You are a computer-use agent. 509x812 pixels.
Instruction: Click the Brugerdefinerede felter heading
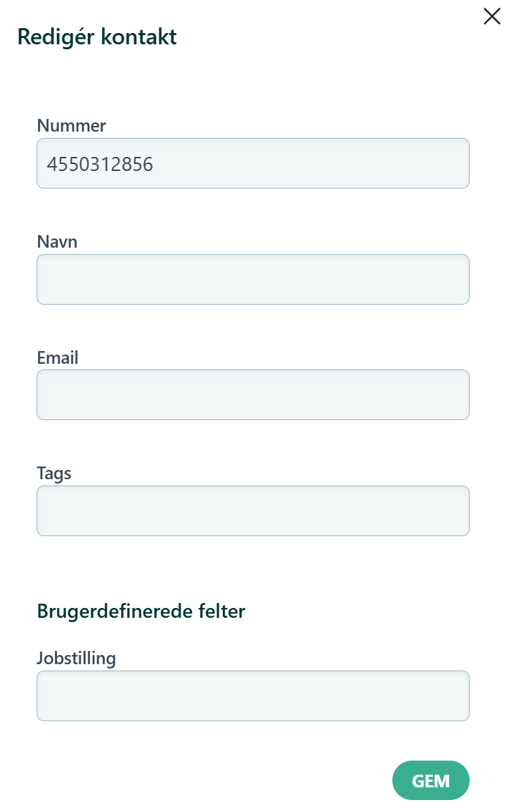pos(141,611)
